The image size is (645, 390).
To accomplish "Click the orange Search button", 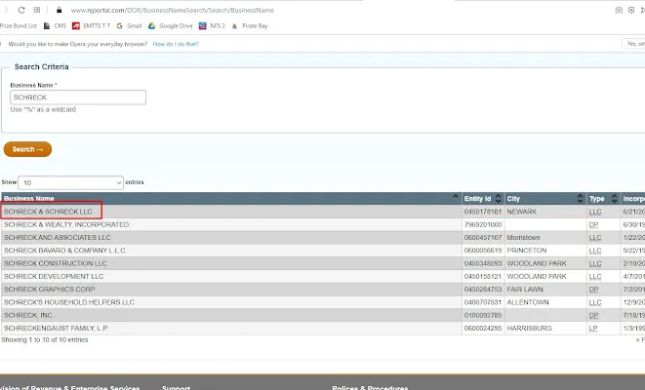I will [x=28, y=149].
